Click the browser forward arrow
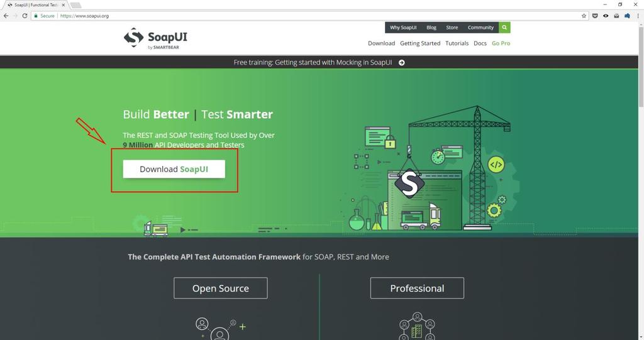 15,16
